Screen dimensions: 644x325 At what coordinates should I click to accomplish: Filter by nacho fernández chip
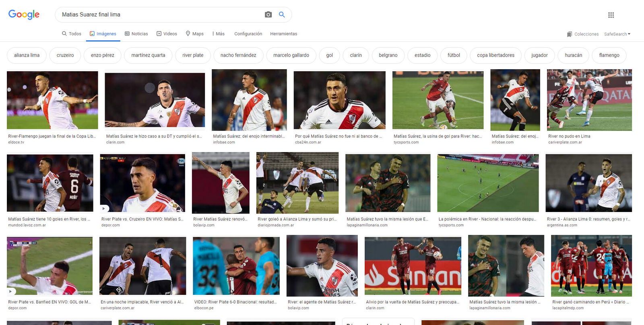pos(238,55)
